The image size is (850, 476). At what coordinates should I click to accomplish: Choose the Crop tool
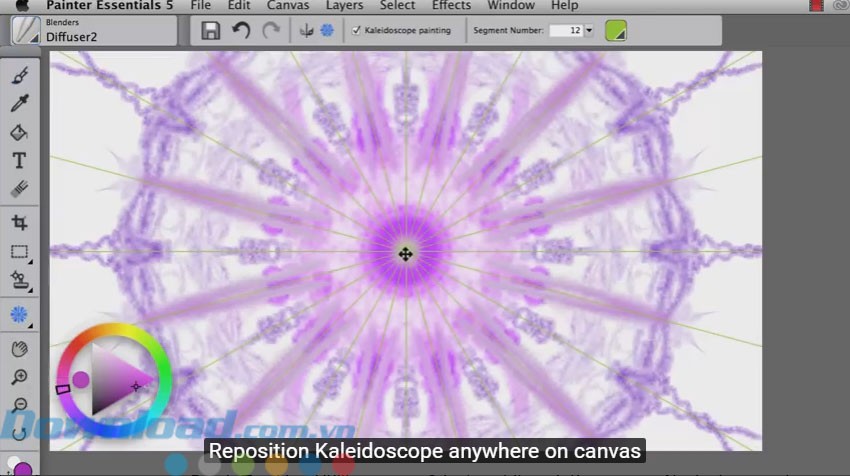(x=19, y=222)
